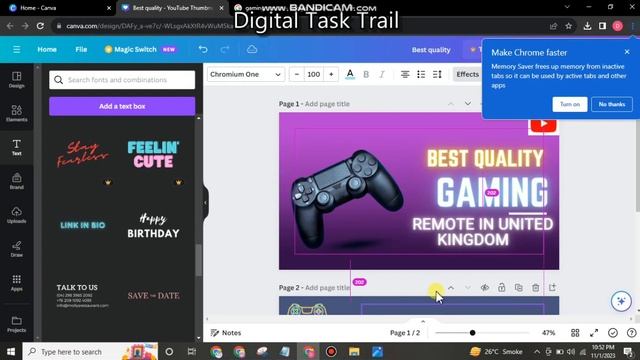The image size is (640, 360).
Task: Enter fullscreen present mode
Action: click(x=594, y=333)
